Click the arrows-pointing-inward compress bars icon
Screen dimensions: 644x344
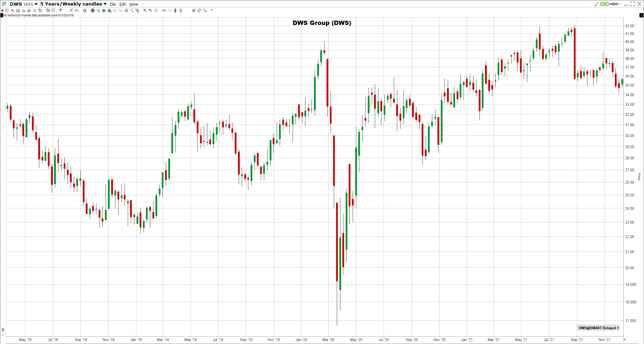tap(181, 10)
